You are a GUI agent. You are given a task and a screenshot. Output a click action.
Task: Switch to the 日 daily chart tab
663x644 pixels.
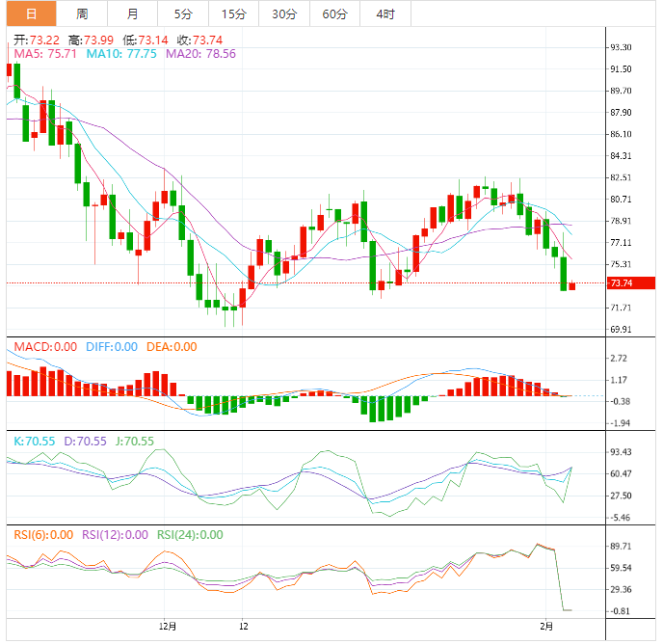click(x=31, y=13)
